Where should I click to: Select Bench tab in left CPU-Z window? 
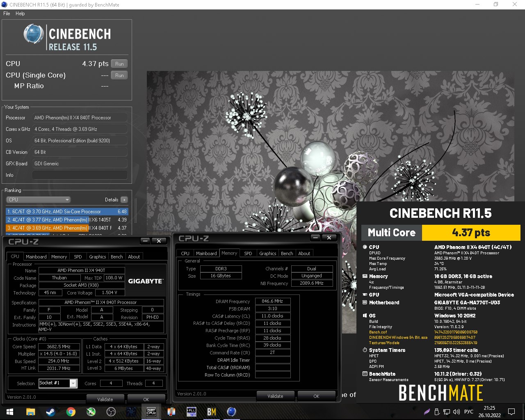[x=117, y=257]
